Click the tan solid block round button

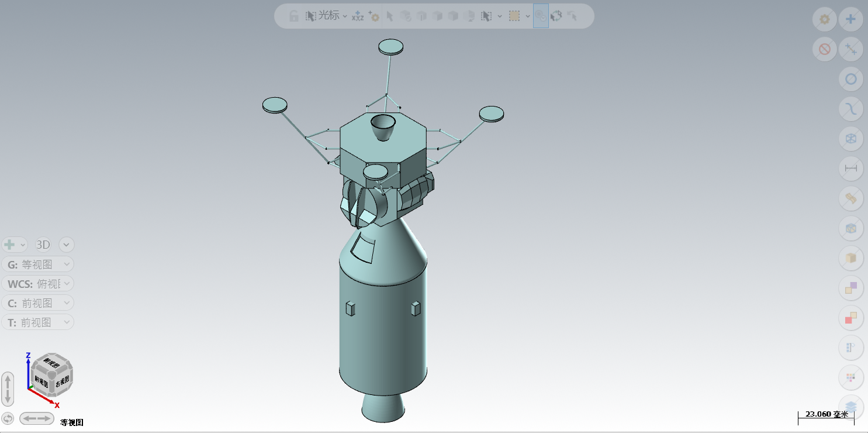click(x=851, y=258)
